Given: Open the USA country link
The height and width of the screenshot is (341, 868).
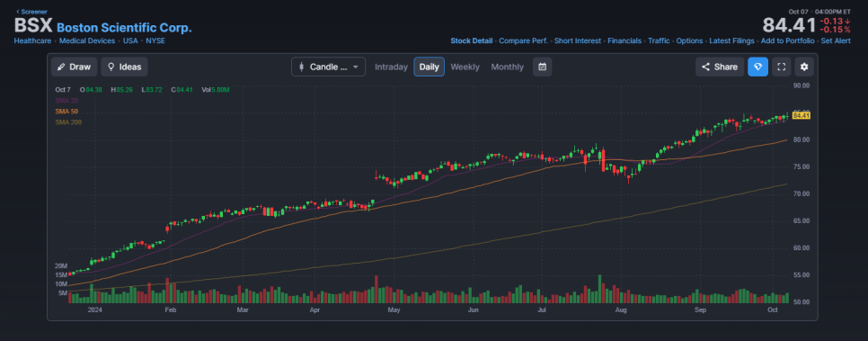Looking at the screenshot, I should coord(130,41).
